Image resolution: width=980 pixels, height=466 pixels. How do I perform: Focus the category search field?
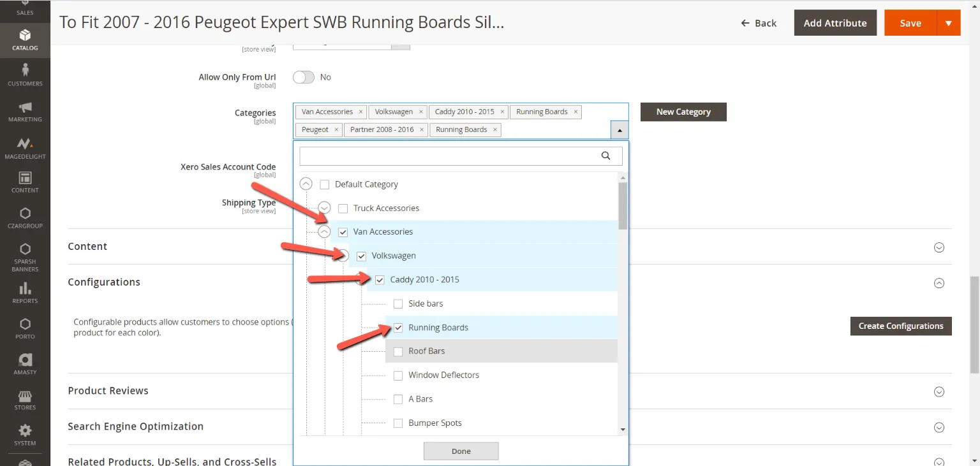pyautogui.click(x=461, y=156)
